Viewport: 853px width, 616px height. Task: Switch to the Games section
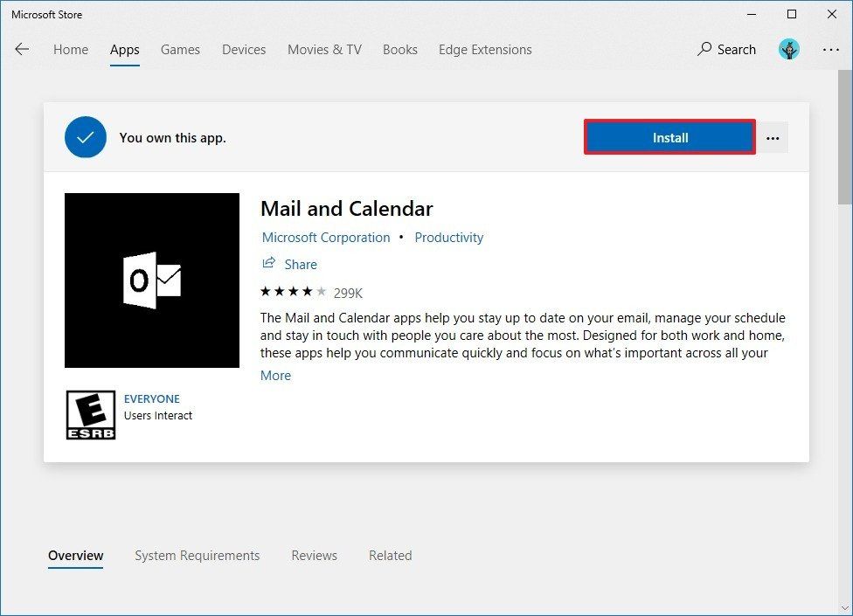180,50
